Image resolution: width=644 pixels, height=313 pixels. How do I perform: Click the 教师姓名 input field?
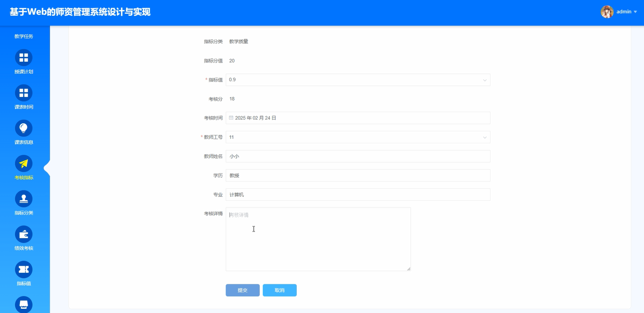click(x=358, y=156)
